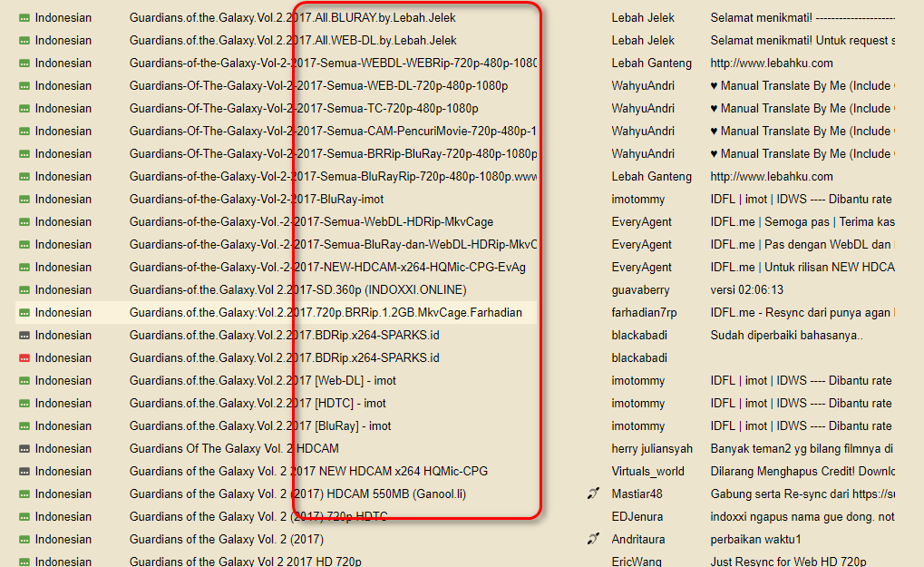Open owner profile EDJenura
The image size is (924, 567).
pos(637,516)
